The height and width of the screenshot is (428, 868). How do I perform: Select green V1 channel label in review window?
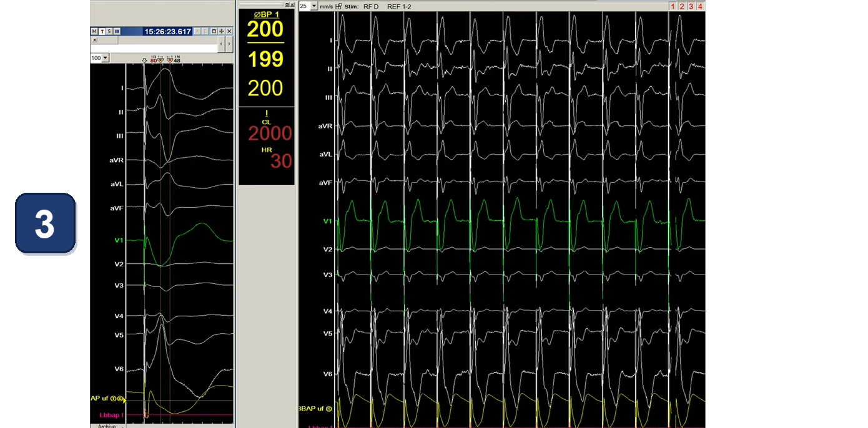119,240
